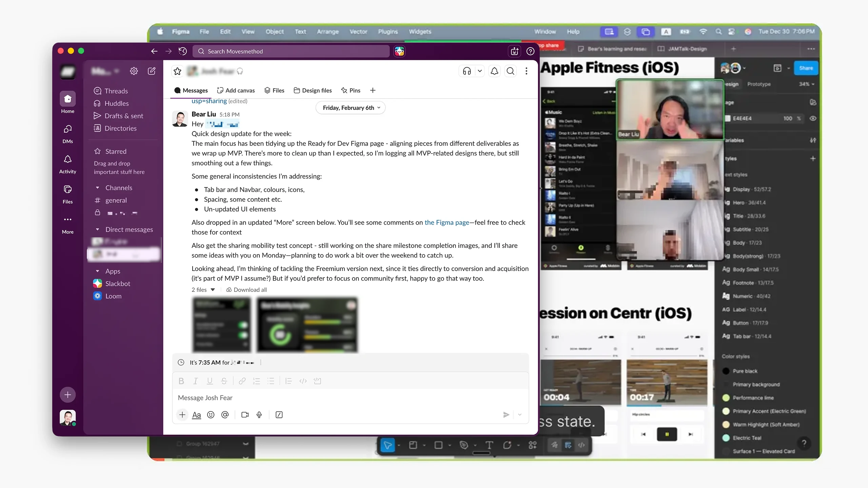Record a video clip in Slack

click(245, 415)
